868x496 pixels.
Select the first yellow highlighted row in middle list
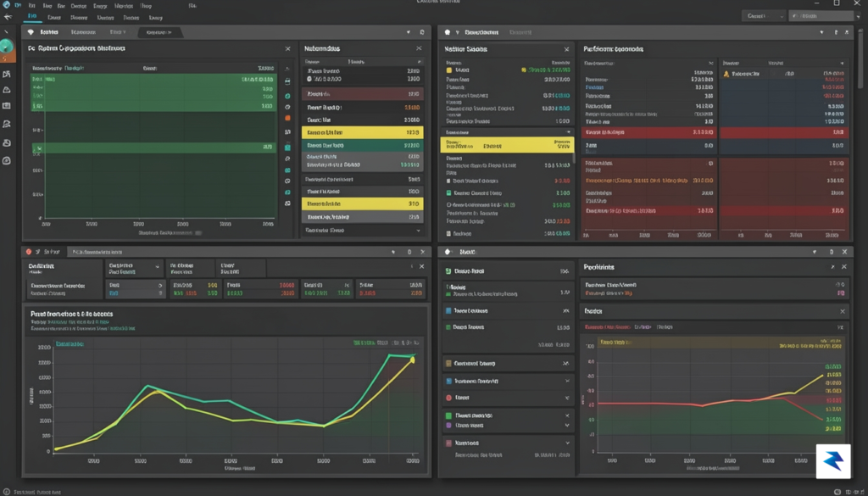tap(363, 133)
